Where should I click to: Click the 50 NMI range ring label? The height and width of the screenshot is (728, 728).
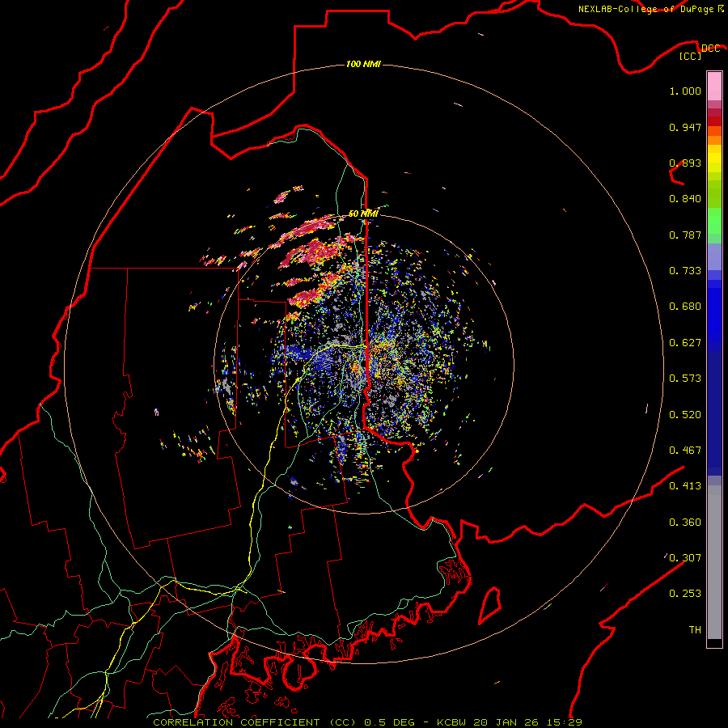[x=363, y=214]
